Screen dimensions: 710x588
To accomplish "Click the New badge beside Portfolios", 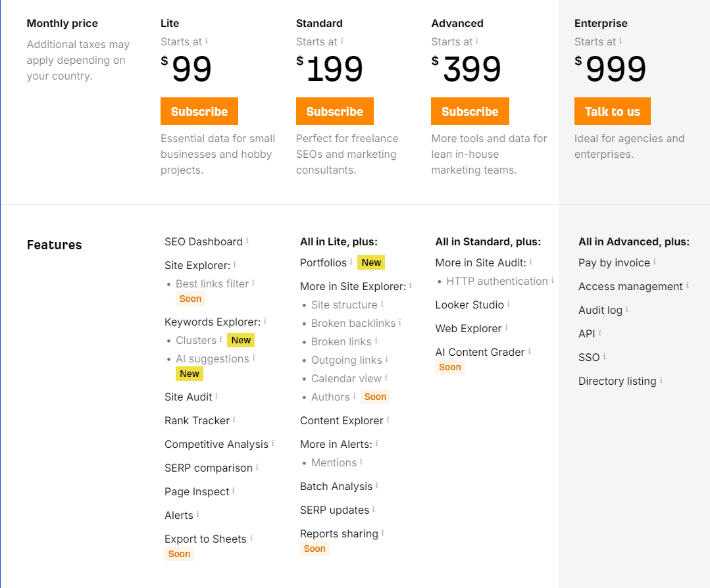I will click(371, 262).
